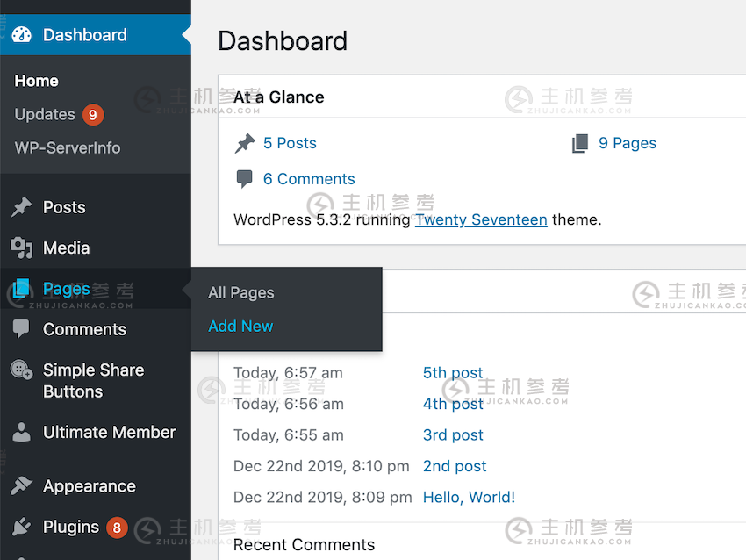This screenshot has height=560, width=746.
Task: Click timestamp Today, 6:56 am
Action: (x=289, y=405)
